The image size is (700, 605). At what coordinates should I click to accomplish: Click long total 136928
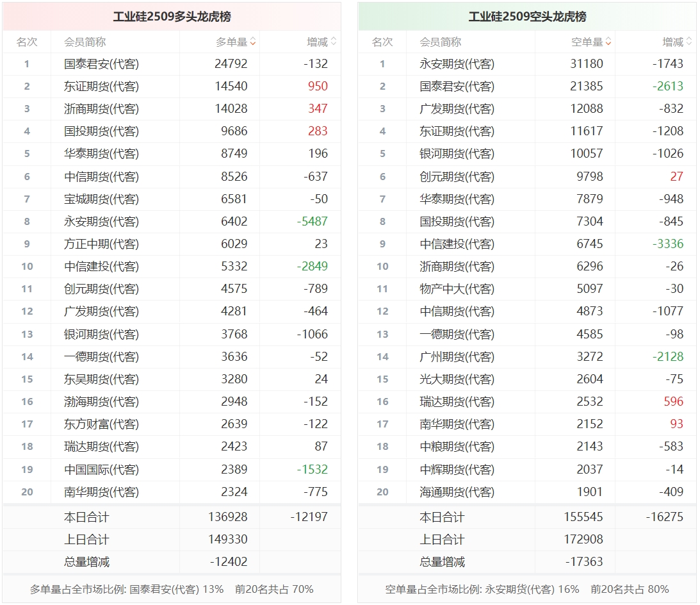(228, 517)
